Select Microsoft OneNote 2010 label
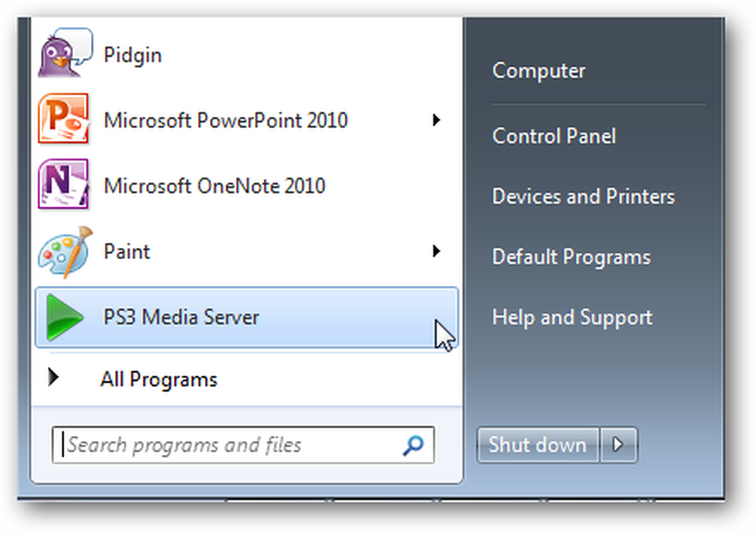 tap(215, 186)
